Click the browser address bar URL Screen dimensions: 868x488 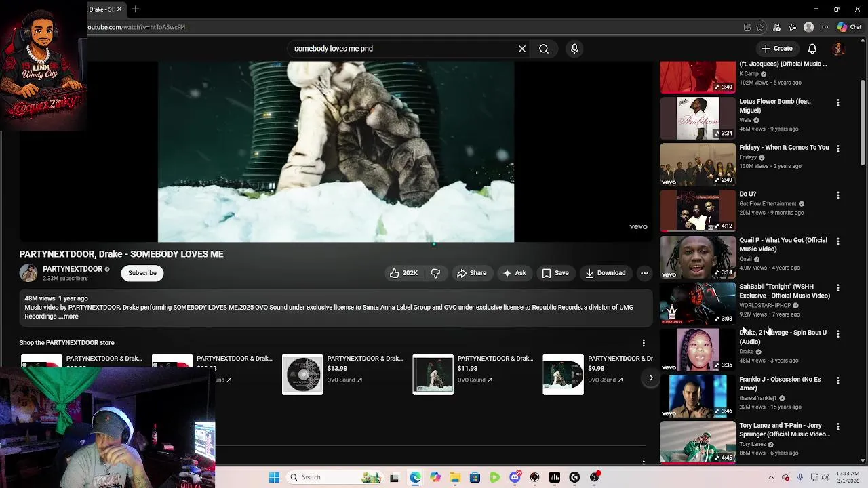coord(137,27)
